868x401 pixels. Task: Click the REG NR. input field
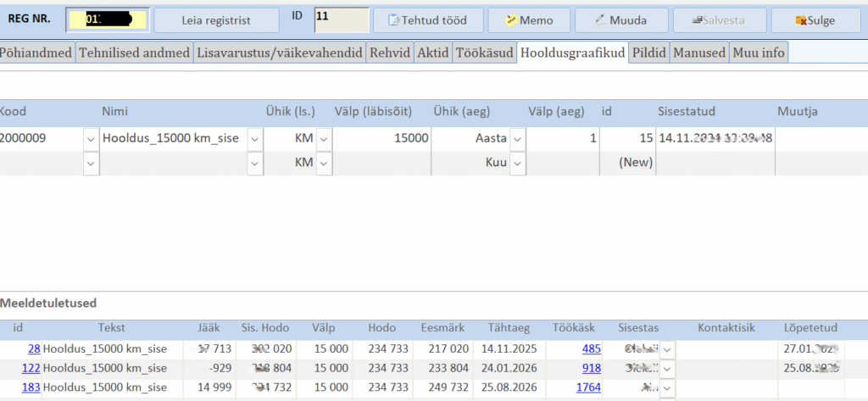tap(107, 19)
